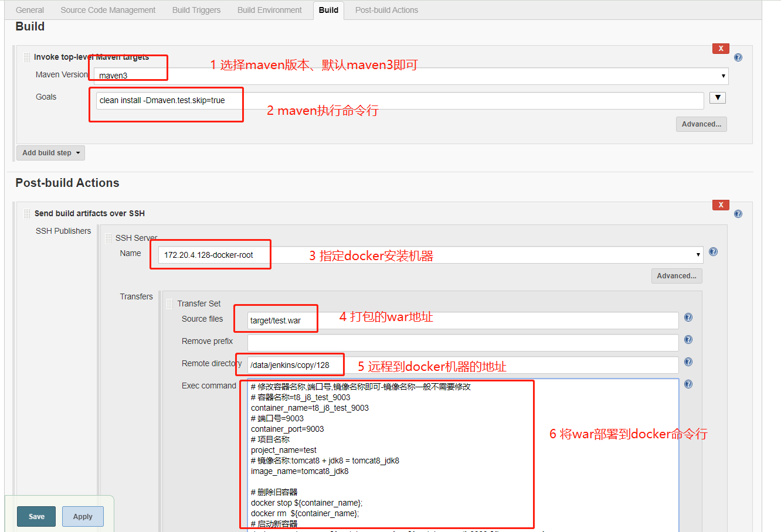
Task: Grab drag handle of Invoke top-level Maven targets
Action: [x=27, y=57]
